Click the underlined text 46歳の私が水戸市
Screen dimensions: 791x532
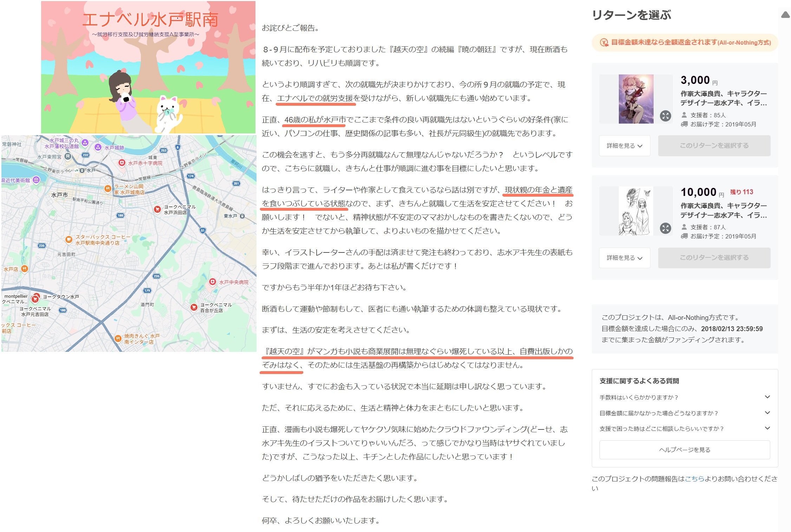[x=315, y=120]
